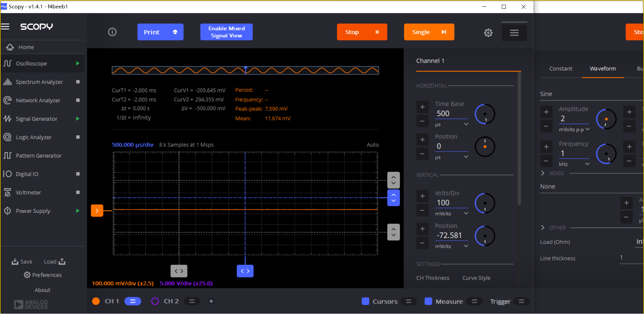Open the info icon in the oscilloscope toolbar
This screenshot has height=314, width=644.
pyautogui.click(x=112, y=32)
